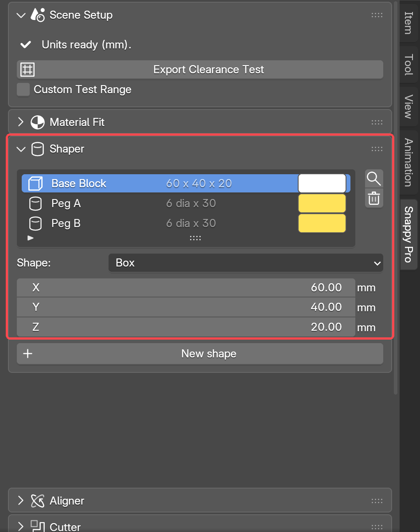Select the Snappy Pro sidebar tab
Viewport: 420px width, 532px height.
click(408, 234)
